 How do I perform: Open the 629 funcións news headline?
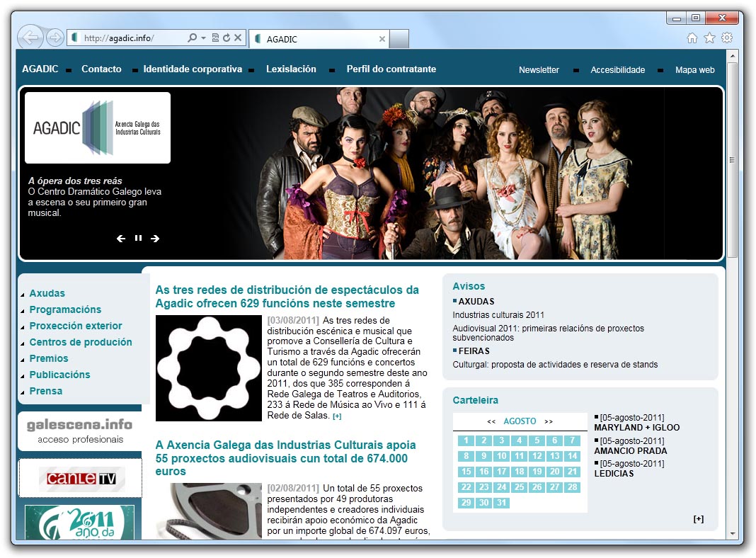tap(287, 297)
